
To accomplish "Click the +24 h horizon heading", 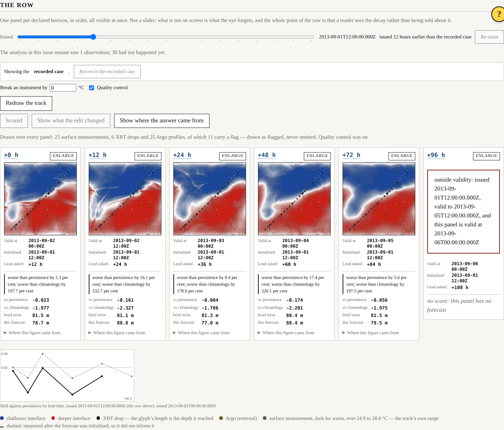I will coord(182,155).
